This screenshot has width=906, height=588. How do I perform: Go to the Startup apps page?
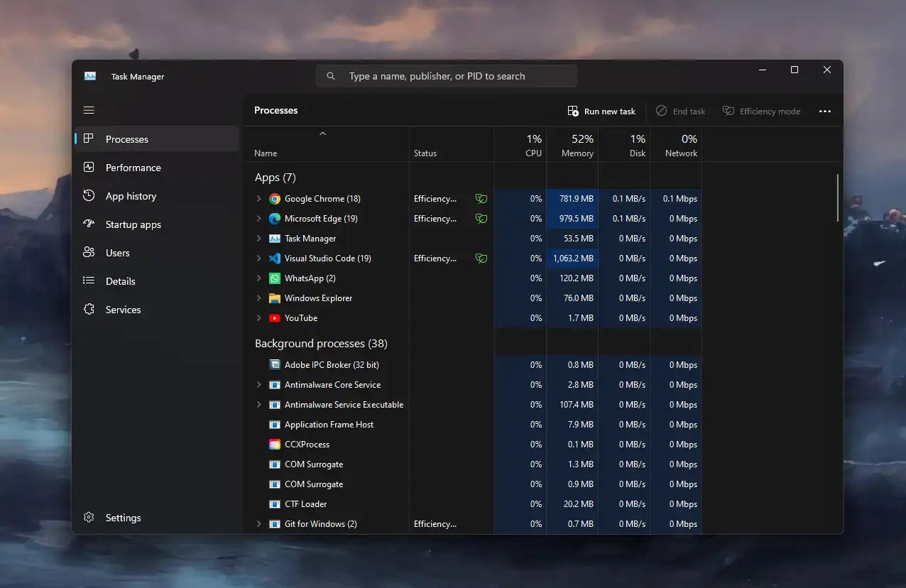pyautogui.click(x=157, y=224)
